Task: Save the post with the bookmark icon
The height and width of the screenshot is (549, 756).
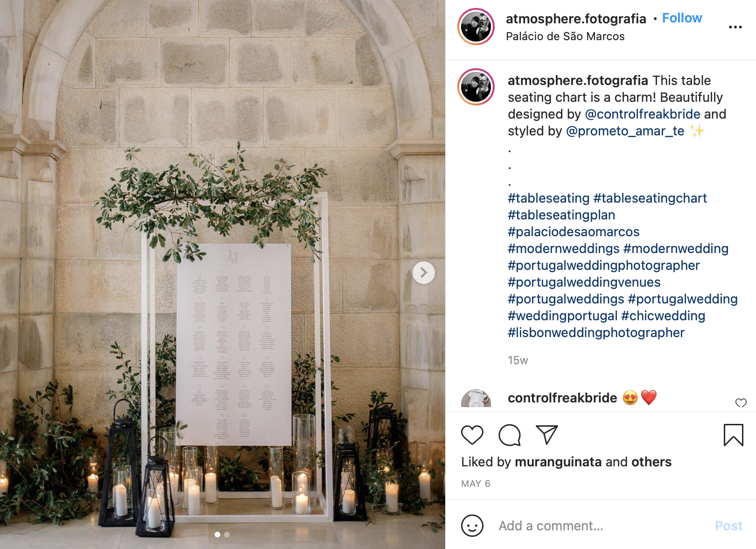Action: point(733,435)
